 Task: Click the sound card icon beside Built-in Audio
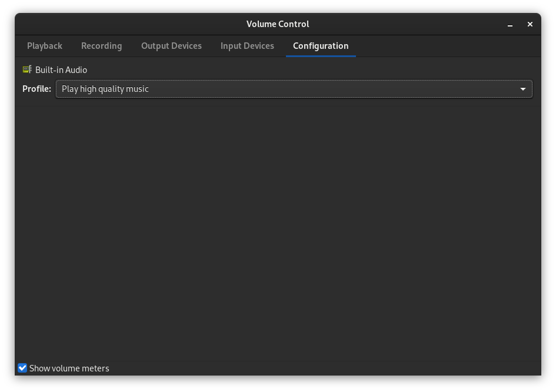[x=27, y=69]
